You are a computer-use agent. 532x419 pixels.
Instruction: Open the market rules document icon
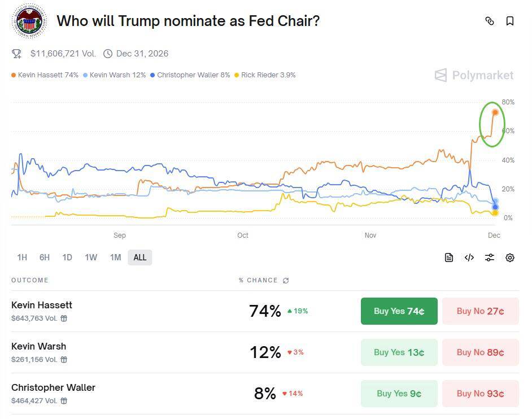[x=448, y=257]
